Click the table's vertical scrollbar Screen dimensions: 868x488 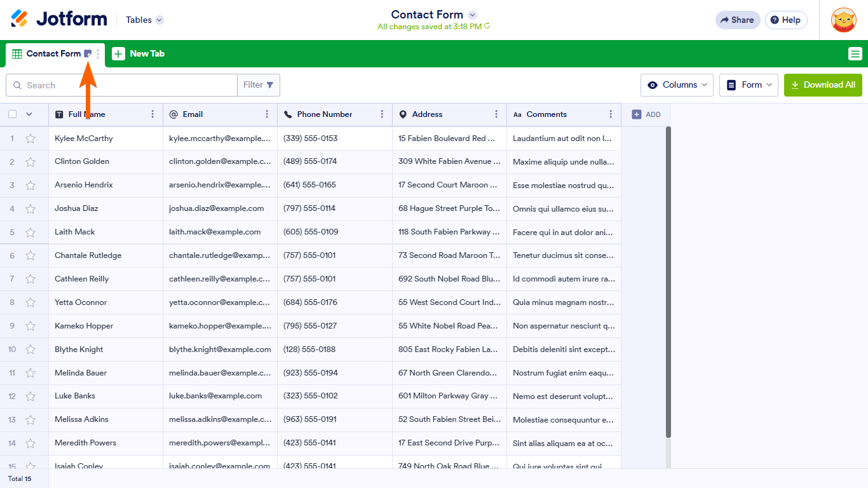(668, 280)
